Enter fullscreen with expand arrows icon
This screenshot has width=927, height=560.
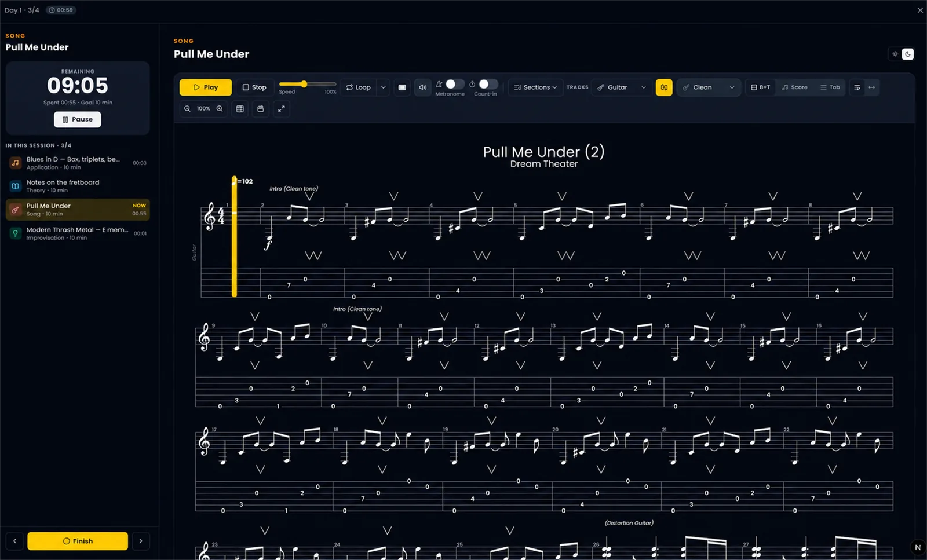point(282,109)
